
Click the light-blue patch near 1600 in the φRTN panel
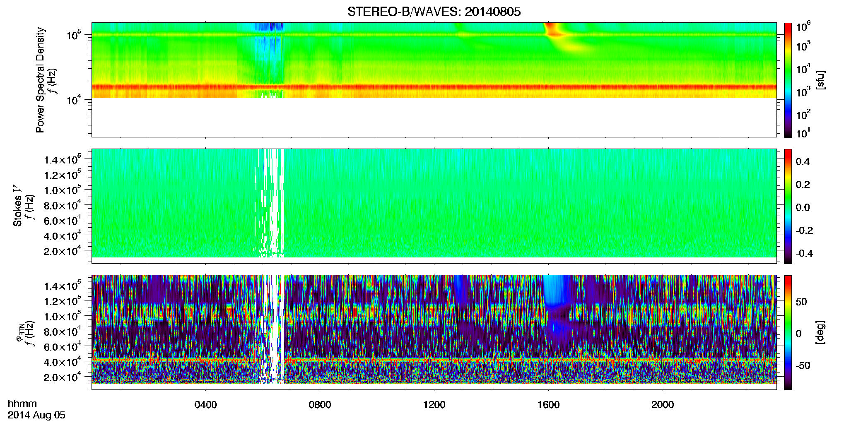[x=554, y=291]
